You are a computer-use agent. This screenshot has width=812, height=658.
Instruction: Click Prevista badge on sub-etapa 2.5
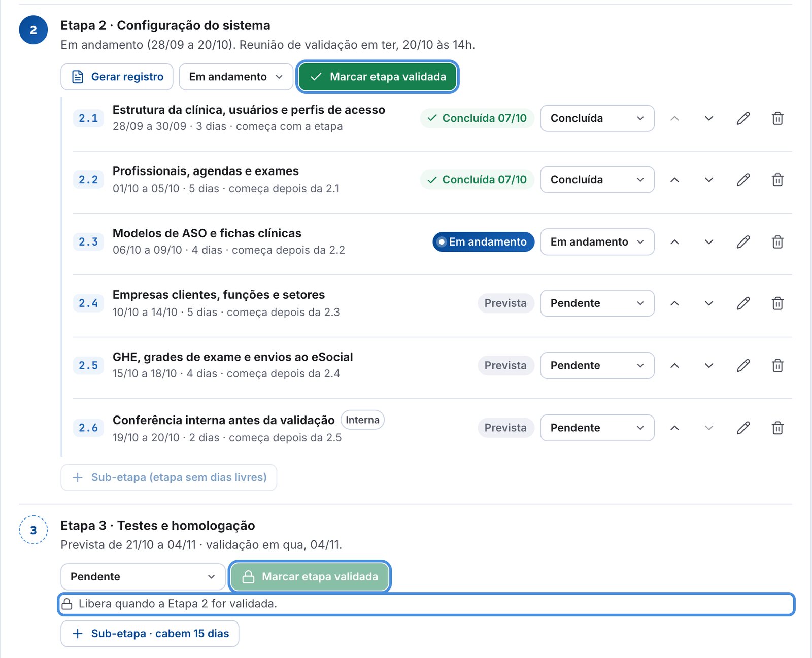[x=505, y=366]
